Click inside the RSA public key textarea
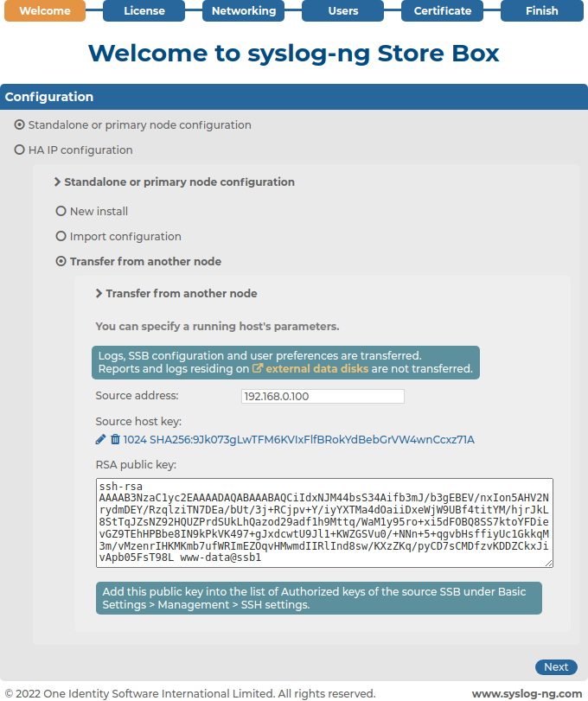This screenshot has width=588, height=701. click(x=324, y=523)
